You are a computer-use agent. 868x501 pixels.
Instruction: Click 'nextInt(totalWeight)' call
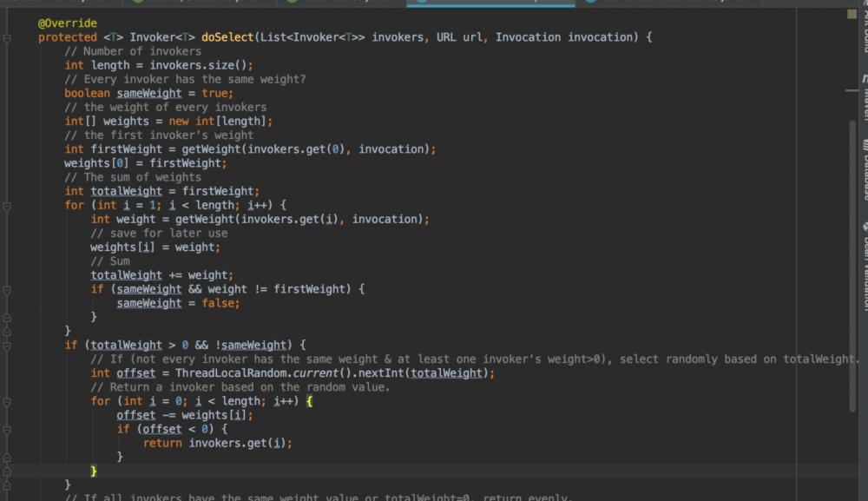click(424, 373)
